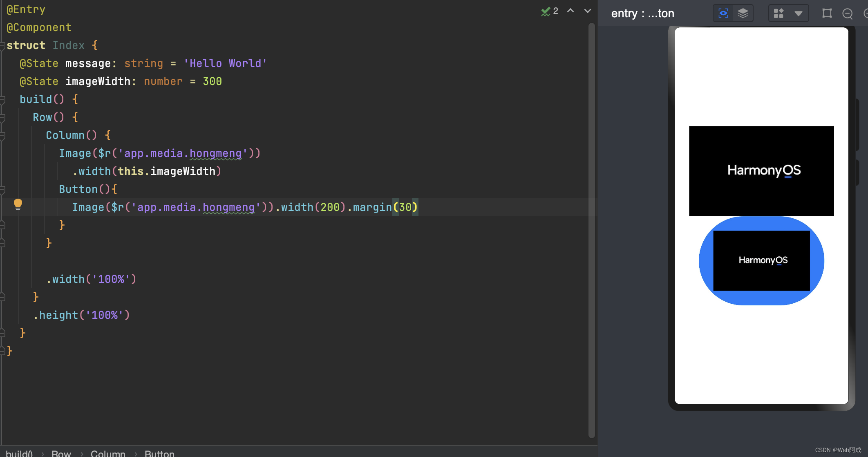Click the entry previewer title label
This screenshot has width=868, height=457.
(x=642, y=13)
